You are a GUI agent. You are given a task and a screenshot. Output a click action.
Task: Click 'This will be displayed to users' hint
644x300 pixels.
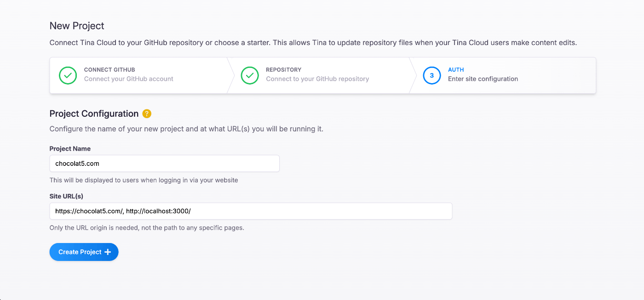click(x=144, y=180)
